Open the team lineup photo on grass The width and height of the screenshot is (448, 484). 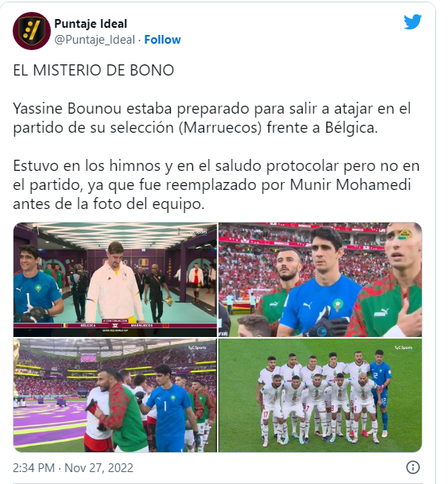(x=320, y=396)
